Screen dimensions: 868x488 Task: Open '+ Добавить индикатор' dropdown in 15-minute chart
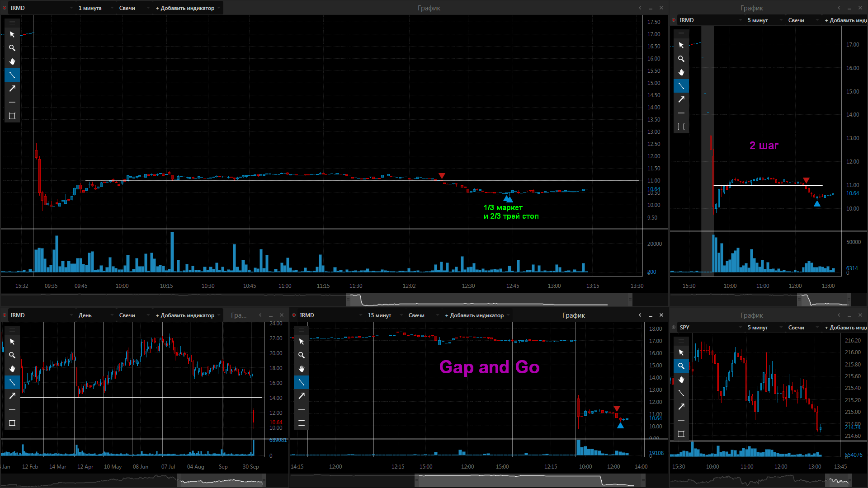tap(477, 315)
